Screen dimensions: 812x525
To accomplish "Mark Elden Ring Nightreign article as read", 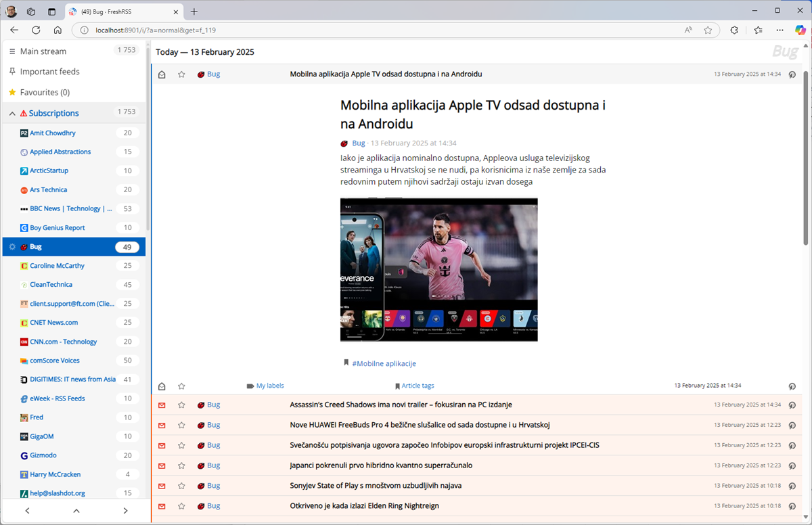I will (162, 506).
